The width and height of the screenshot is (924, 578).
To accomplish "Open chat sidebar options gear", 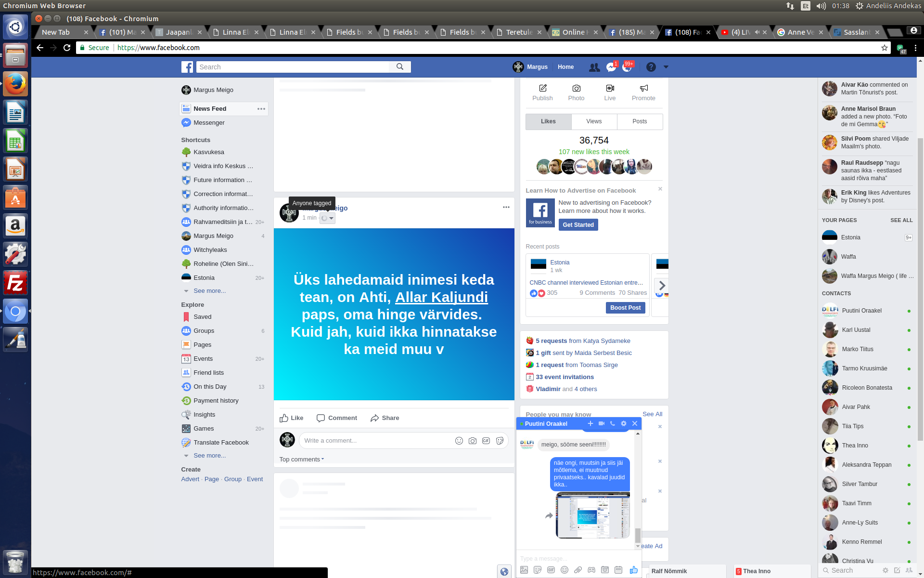I will 885,570.
